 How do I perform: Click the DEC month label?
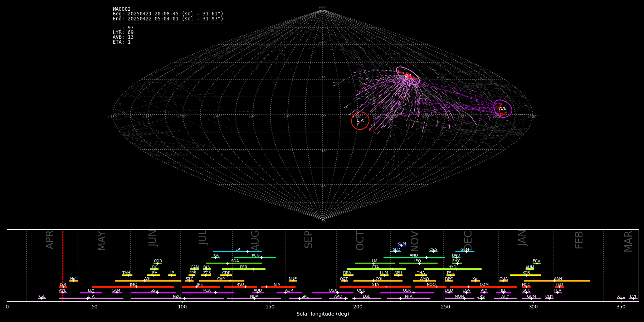tap(468, 240)
